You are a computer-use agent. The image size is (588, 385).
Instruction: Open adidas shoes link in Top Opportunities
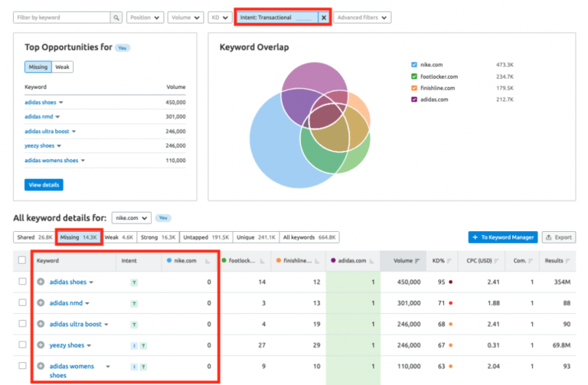(41, 103)
